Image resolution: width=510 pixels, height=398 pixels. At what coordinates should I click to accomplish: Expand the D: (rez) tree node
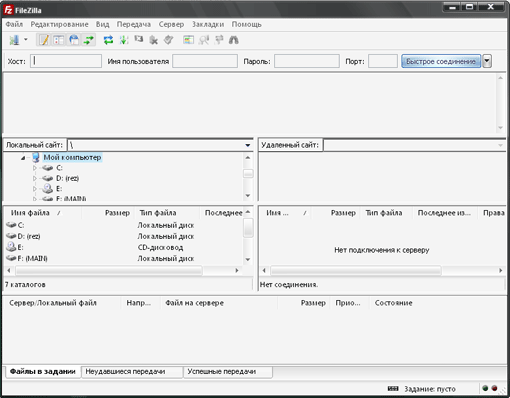[x=35, y=178]
